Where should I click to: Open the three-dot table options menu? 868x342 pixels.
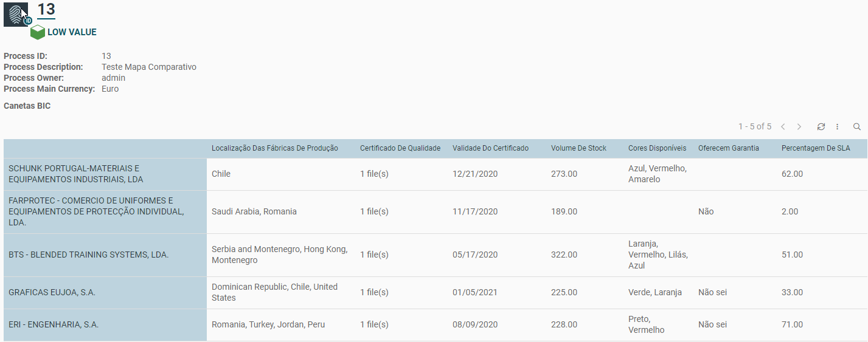pyautogui.click(x=837, y=126)
